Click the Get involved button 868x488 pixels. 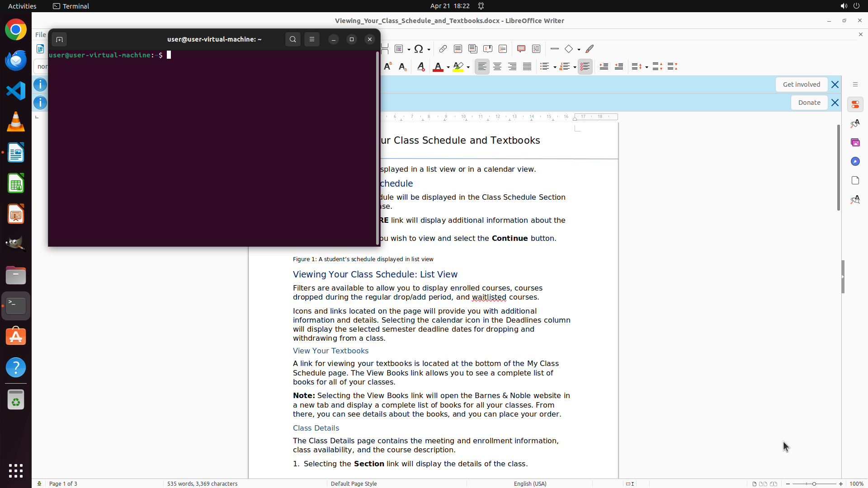point(801,84)
